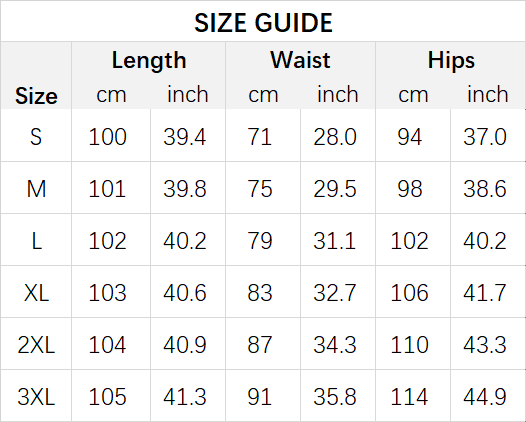
Task: Click the 40.9 inch length cell
Action: pos(185,345)
